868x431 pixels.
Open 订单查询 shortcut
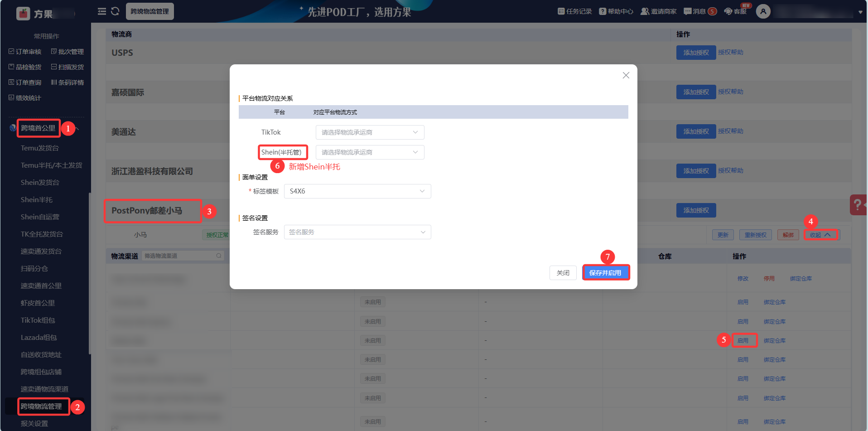[x=25, y=82]
